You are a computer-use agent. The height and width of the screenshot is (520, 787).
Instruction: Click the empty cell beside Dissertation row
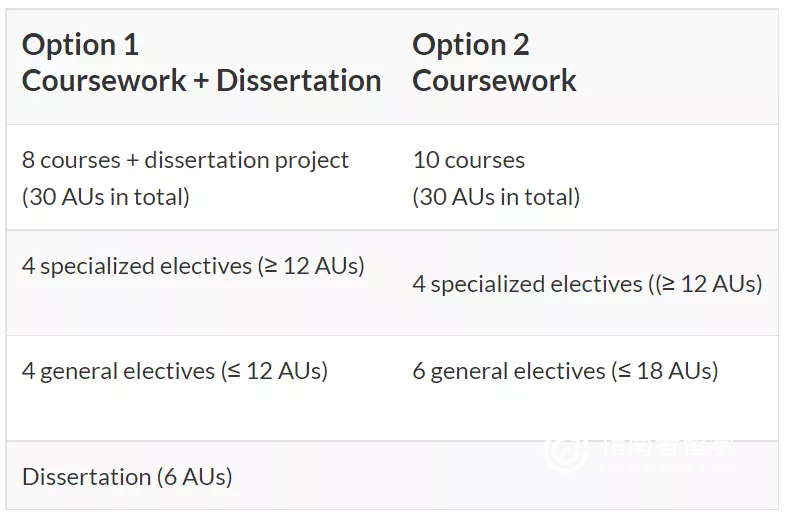[587, 476]
